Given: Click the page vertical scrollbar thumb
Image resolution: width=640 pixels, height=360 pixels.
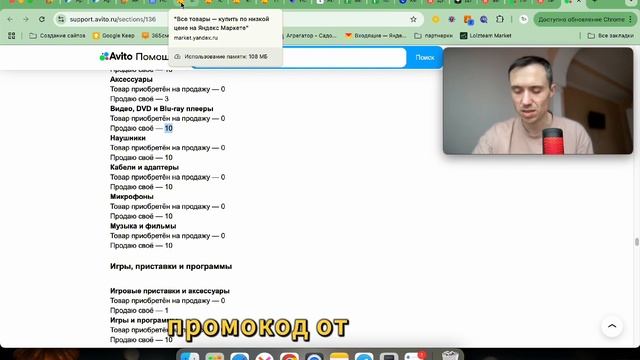Looking at the screenshot, I should (x=636, y=242).
